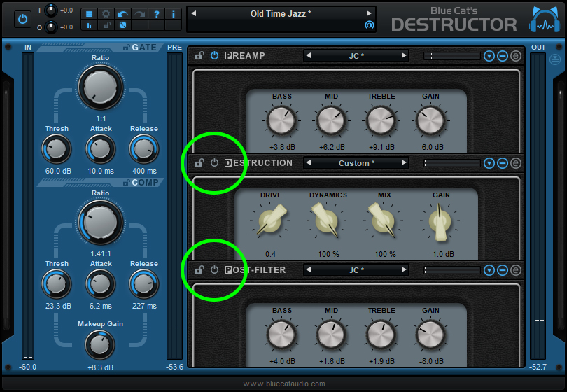The height and width of the screenshot is (392, 567).
Task: Open the PREAMP JC preset menu
Action: point(356,56)
